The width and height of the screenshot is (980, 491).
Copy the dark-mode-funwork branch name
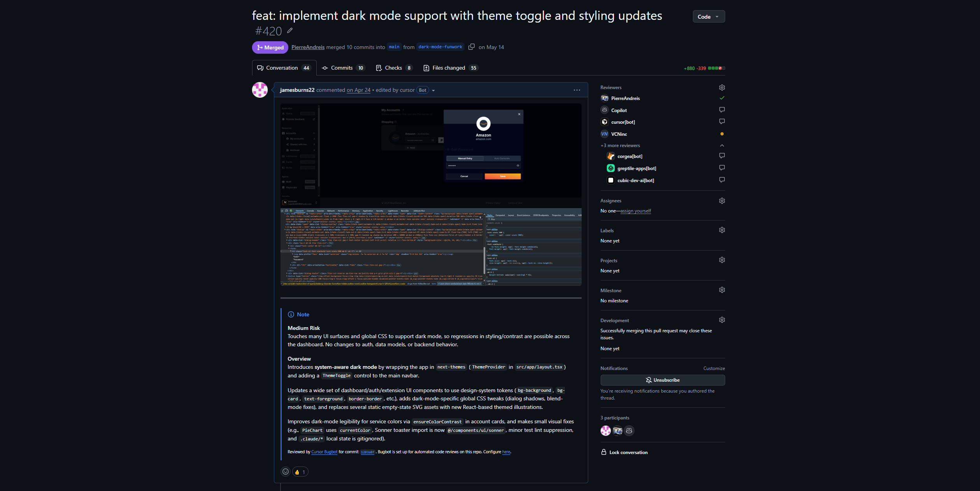point(472,47)
